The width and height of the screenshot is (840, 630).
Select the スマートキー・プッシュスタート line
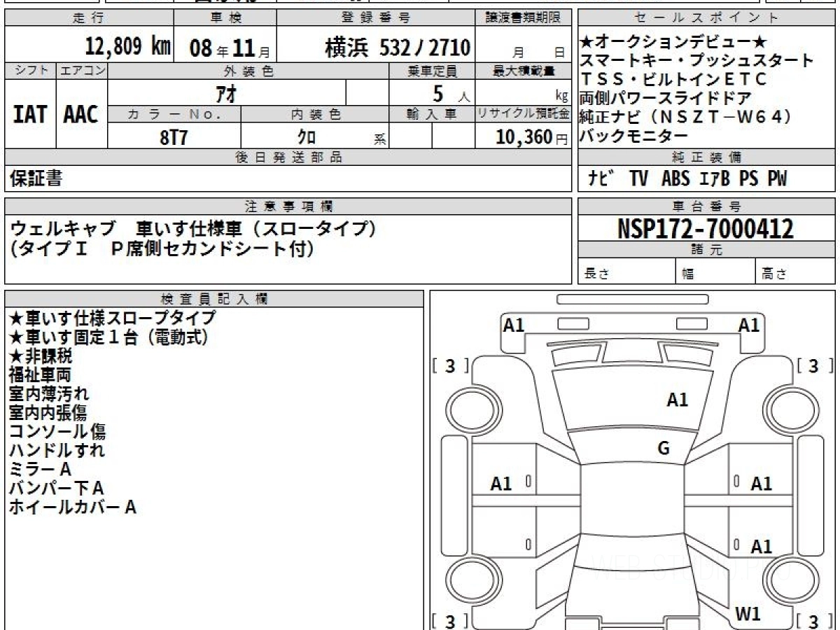[x=696, y=61]
